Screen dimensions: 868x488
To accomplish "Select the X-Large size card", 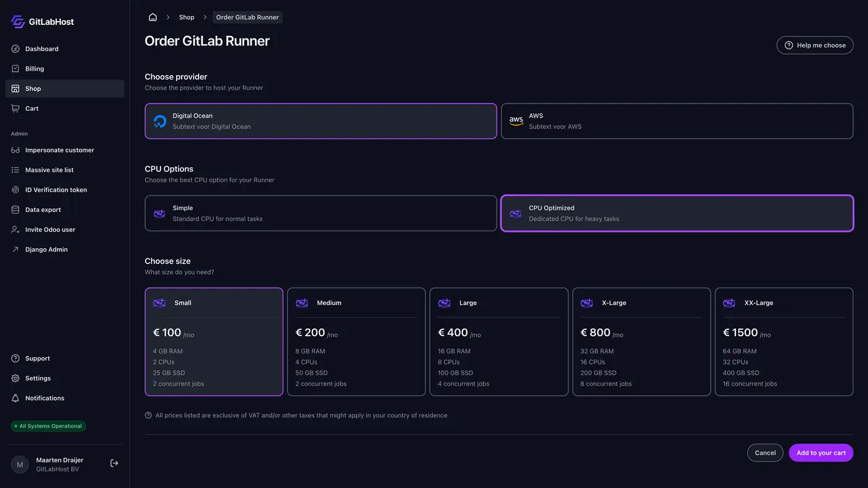I will pyautogui.click(x=641, y=342).
